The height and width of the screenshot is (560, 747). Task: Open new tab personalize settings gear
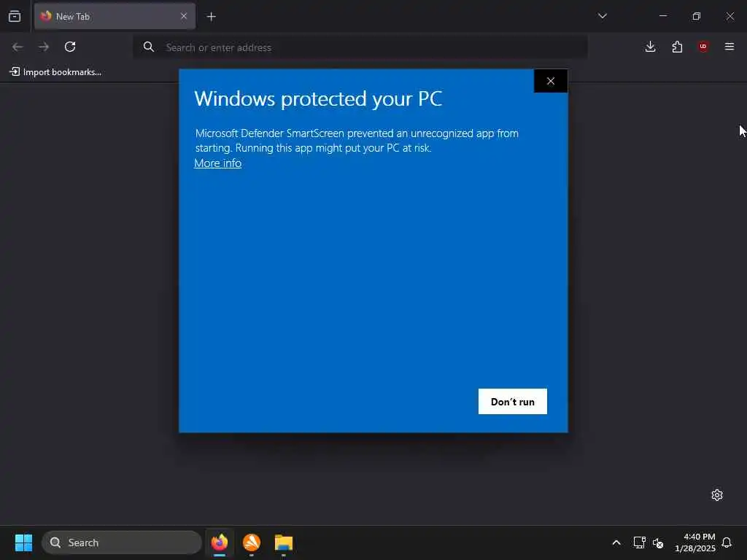tap(717, 495)
